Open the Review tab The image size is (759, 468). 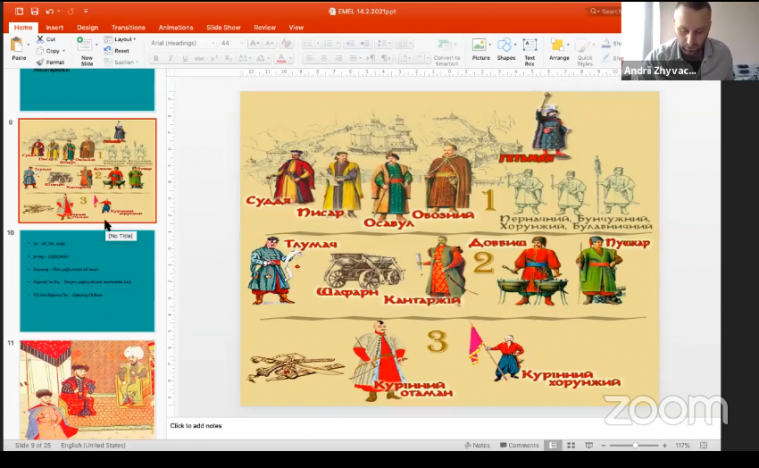click(x=264, y=28)
